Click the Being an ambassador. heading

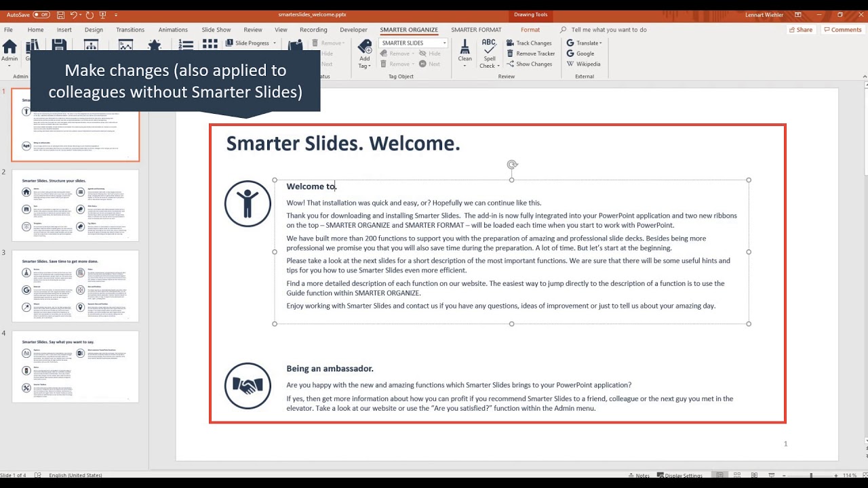tap(330, 369)
